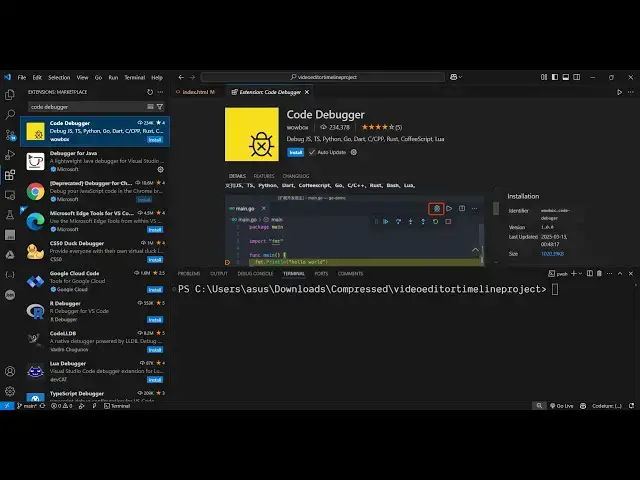Switch to the Features tab of extension
640x480 pixels.
coord(264,176)
